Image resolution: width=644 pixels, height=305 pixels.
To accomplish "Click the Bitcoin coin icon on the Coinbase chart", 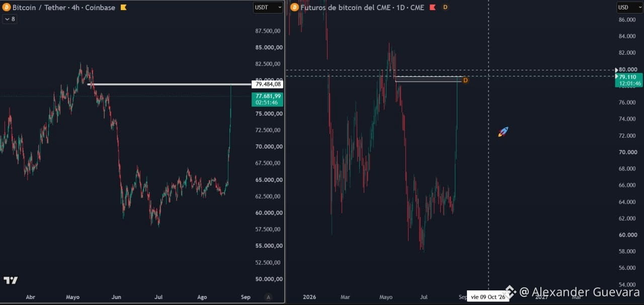I will [7, 8].
